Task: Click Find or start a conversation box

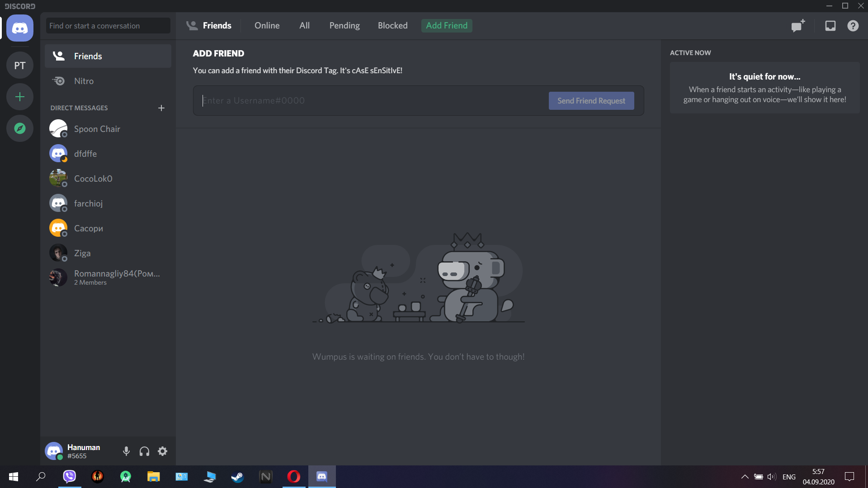Action: pos(108,26)
